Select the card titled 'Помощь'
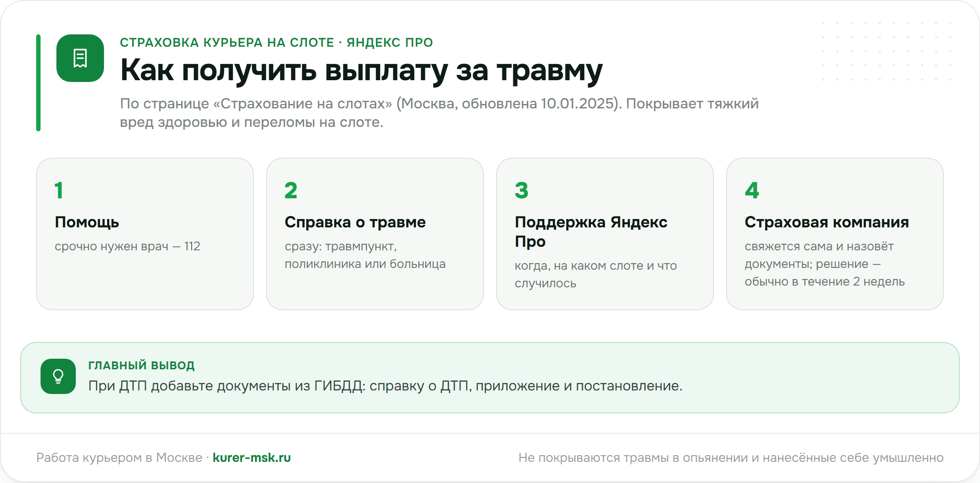The width and height of the screenshot is (980, 483). (x=145, y=234)
